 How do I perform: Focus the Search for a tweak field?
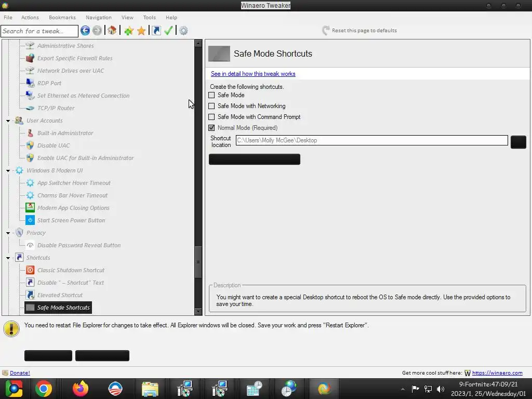[39, 31]
